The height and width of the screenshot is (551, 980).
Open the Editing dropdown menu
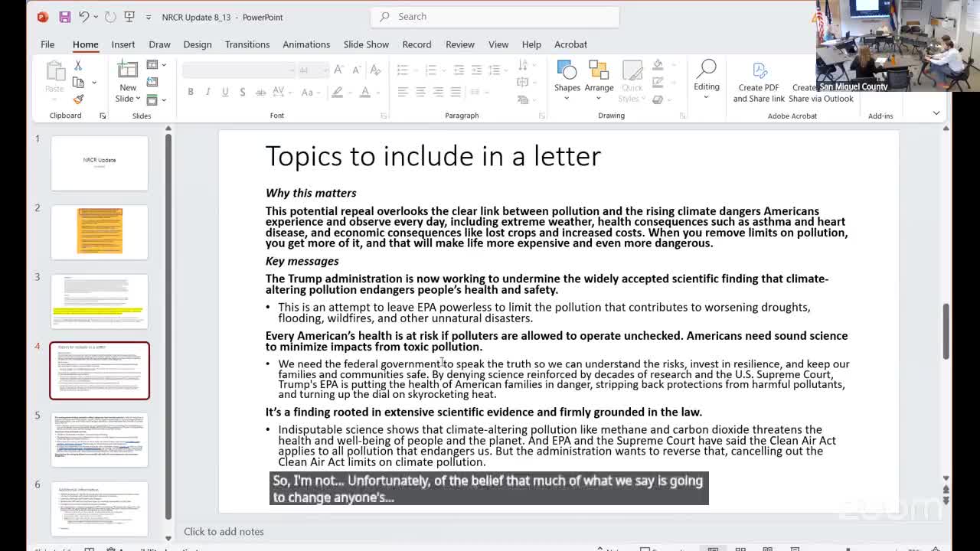point(706,80)
